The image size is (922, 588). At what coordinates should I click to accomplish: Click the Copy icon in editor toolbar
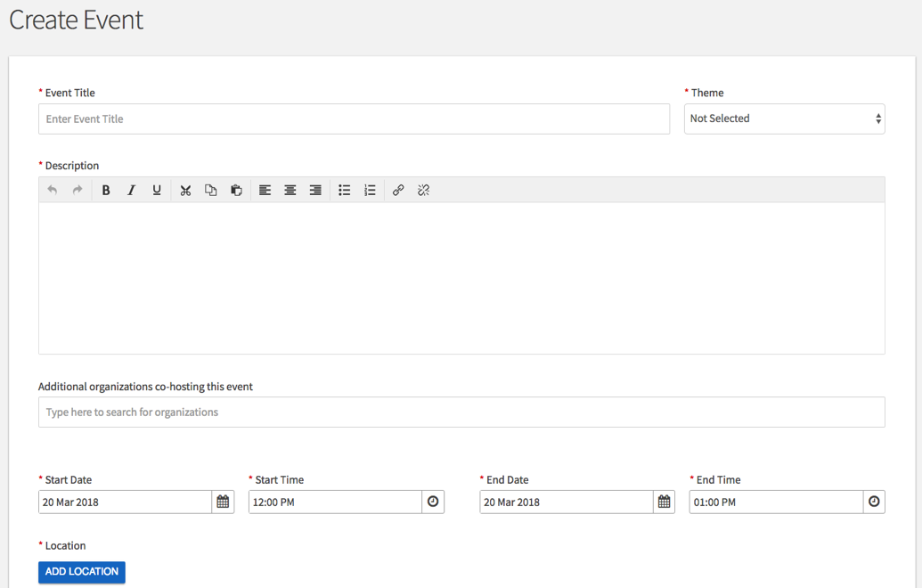(x=211, y=190)
